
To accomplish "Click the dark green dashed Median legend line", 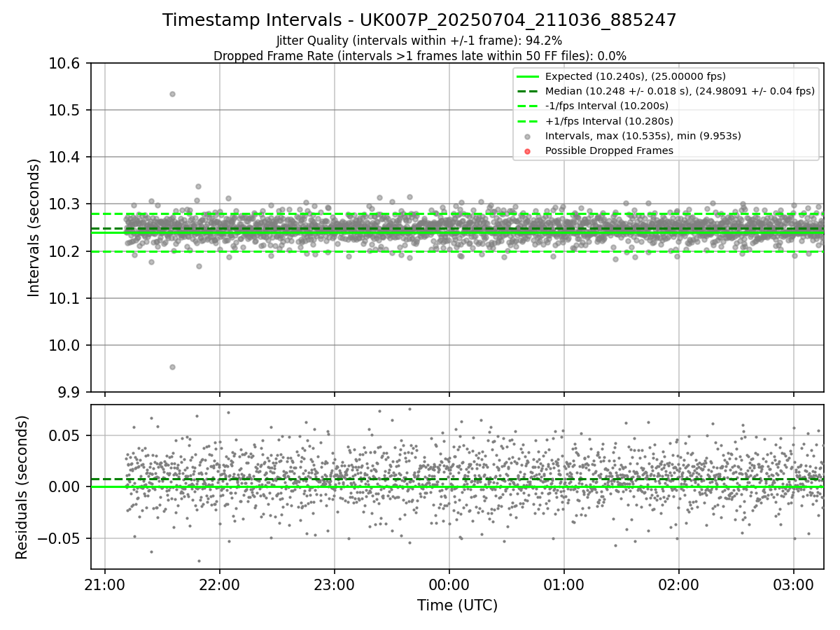I will [x=528, y=91].
